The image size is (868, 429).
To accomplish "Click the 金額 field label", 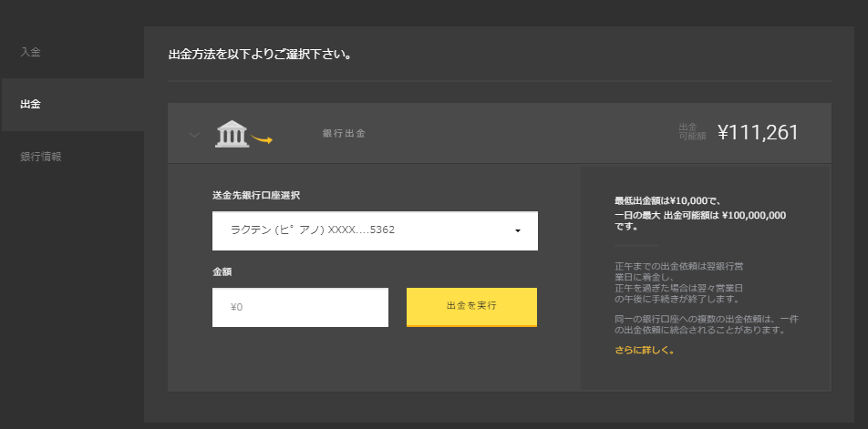I will (222, 272).
